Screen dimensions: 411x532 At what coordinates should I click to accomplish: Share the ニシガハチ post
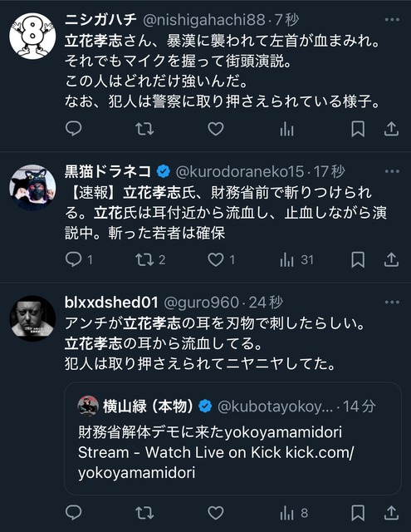[391, 129]
